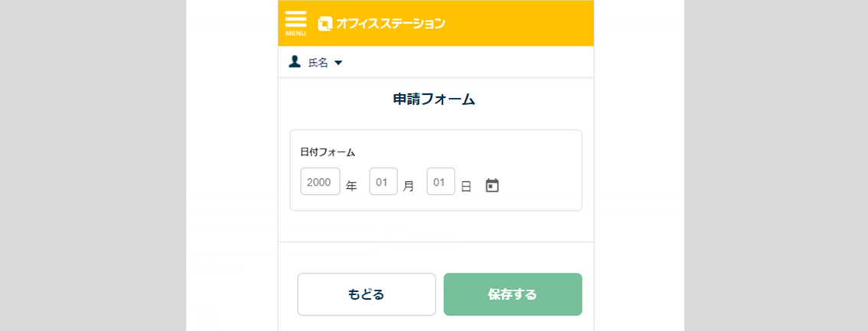Click the 氏名 user name label

(318, 63)
